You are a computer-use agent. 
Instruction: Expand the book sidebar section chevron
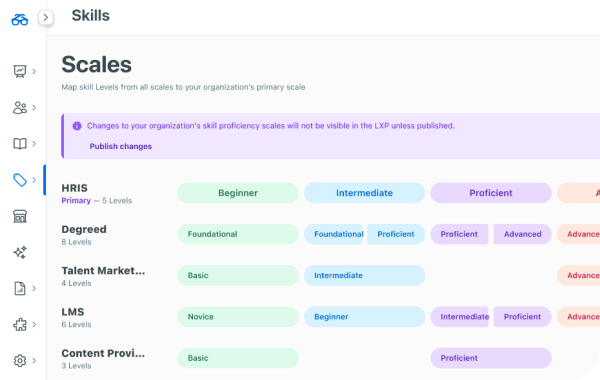click(34, 144)
